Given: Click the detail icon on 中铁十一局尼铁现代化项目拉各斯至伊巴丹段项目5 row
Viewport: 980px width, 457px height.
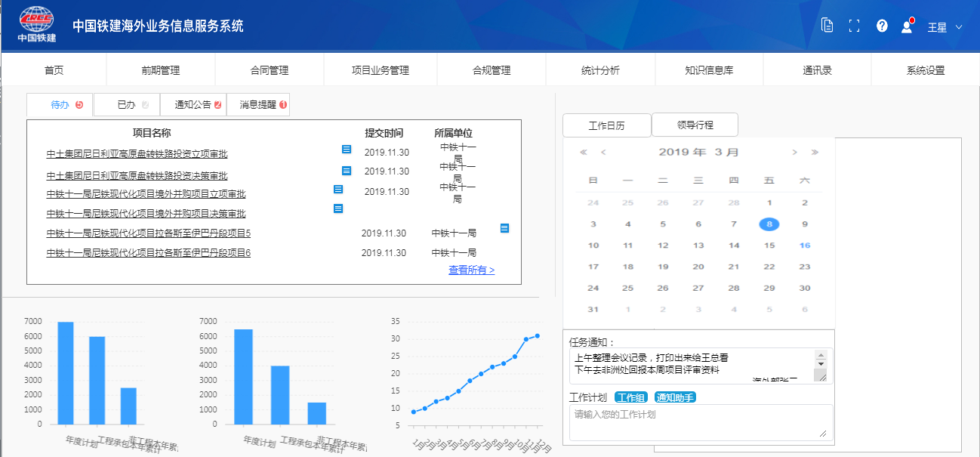Looking at the screenshot, I should pos(504,227).
